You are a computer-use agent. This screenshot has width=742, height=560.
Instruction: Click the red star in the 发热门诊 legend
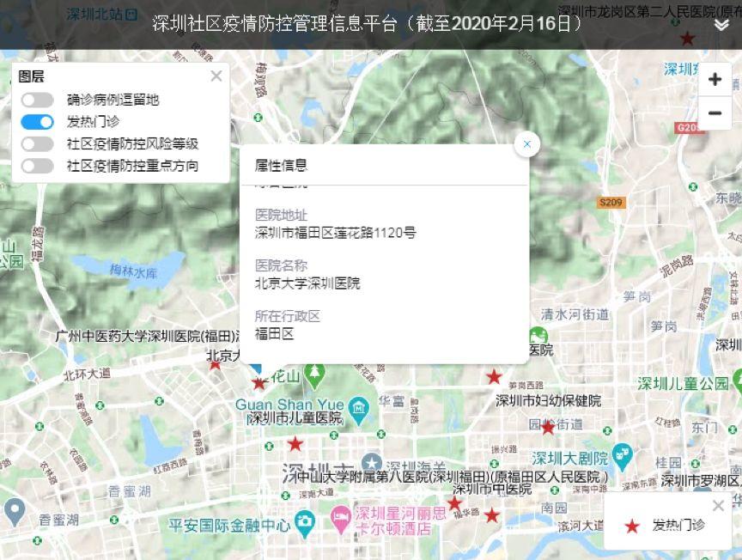[x=632, y=526]
